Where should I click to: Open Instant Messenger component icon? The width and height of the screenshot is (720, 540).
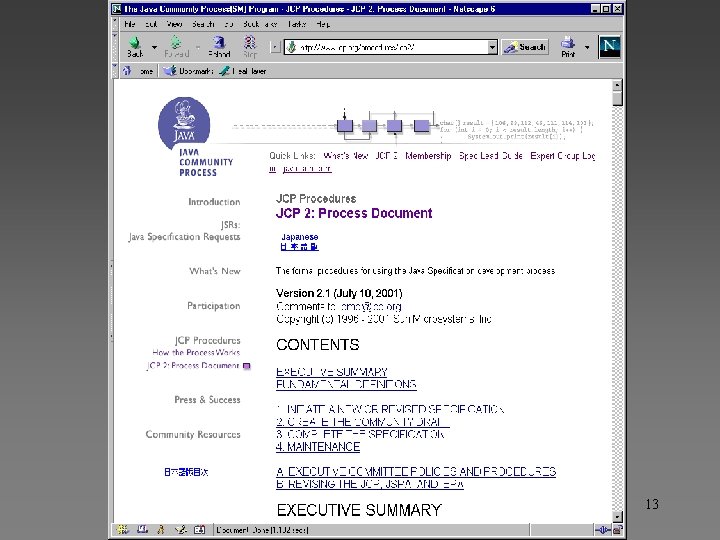(161, 529)
